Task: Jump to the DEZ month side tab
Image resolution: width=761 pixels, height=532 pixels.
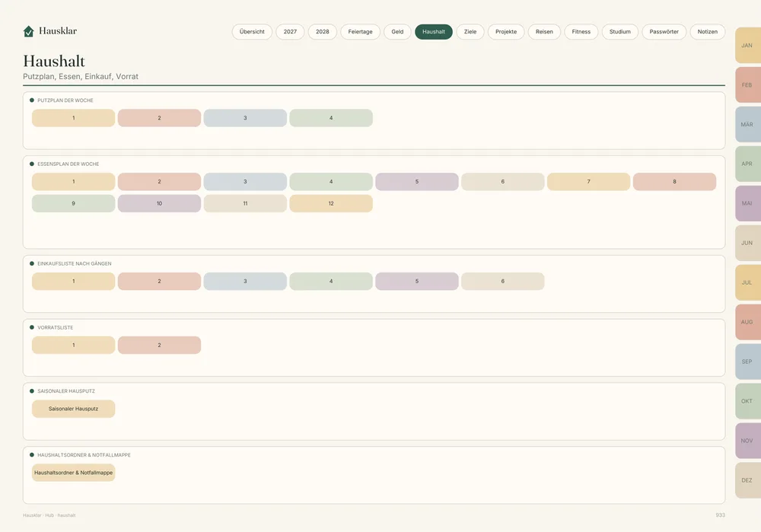Action: [x=748, y=480]
